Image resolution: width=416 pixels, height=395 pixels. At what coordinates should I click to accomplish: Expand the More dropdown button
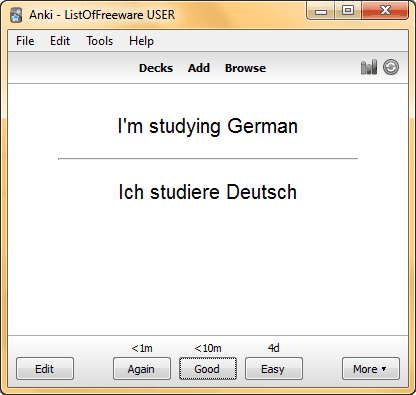(371, 369)
